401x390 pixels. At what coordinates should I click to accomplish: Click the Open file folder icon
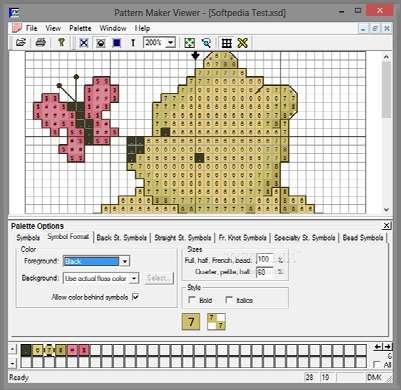(x=21, y=43)
